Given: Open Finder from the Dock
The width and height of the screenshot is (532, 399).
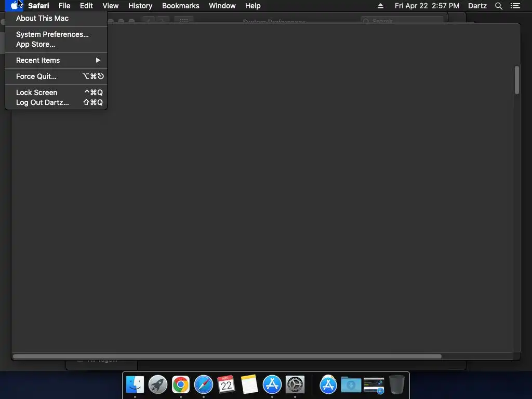Looking at the screenshot, I should point(135,384).
